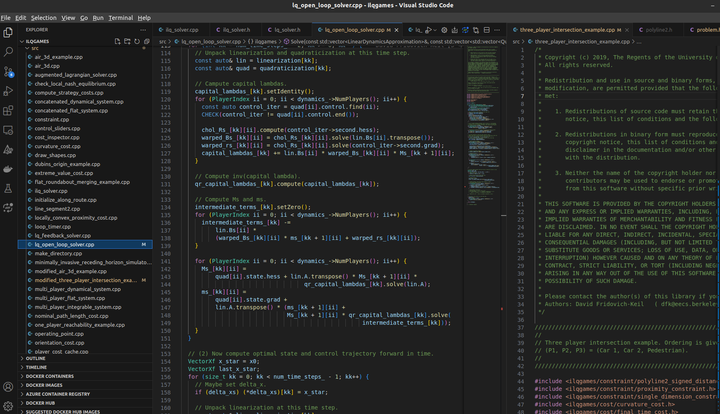Collapse the src folder

pyautogui.click(x=36, y=48)
